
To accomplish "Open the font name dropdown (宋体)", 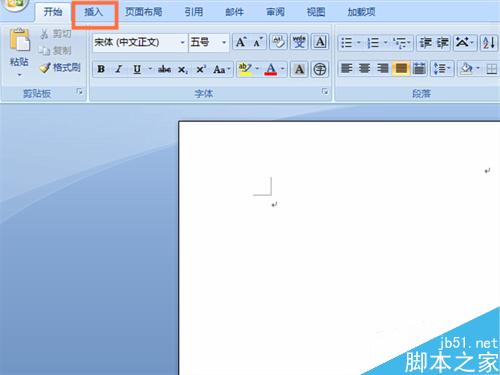I will pyautogui.click(x=182, y=43).
